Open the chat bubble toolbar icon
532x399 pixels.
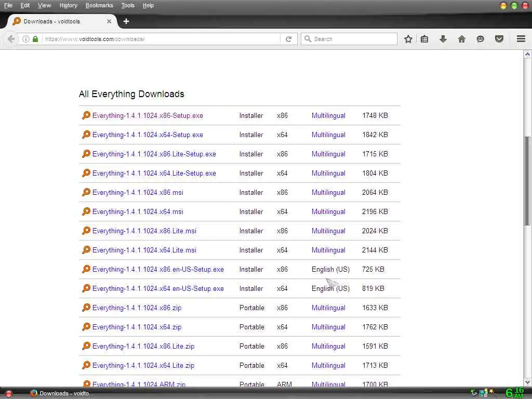480,39
